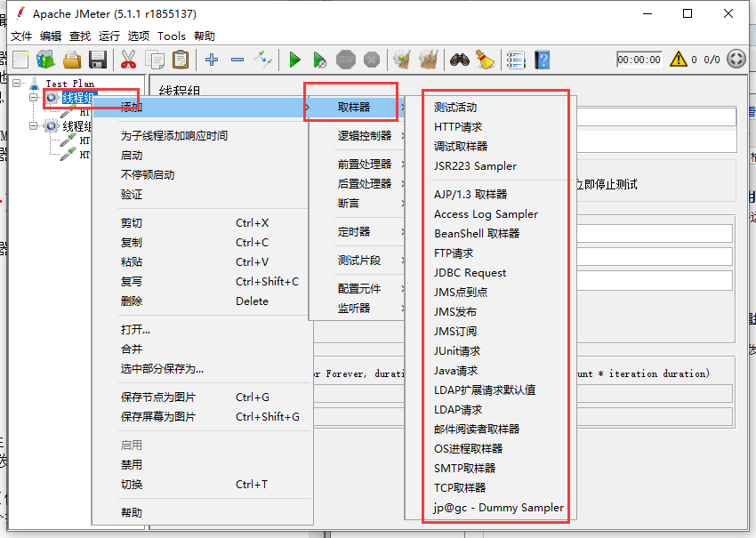Choose Access Log Sampler
756x538 pixels.
click(491, 214)
